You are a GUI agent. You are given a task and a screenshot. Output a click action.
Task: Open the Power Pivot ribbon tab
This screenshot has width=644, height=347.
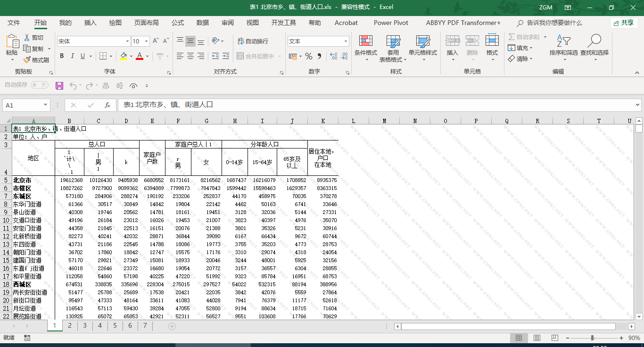pyautogui.click(x=391, y=23)
